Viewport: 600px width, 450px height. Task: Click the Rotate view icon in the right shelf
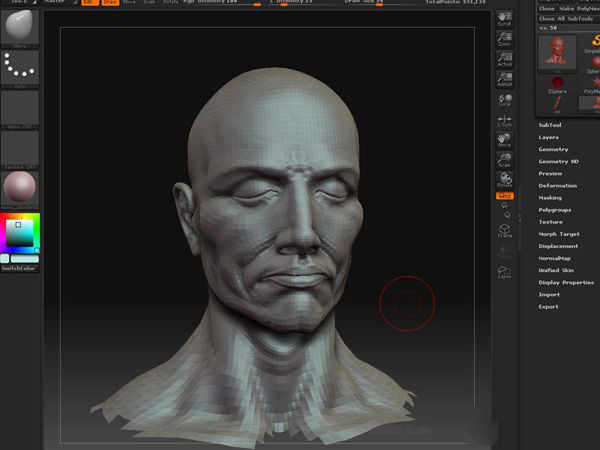coord(505,180)
